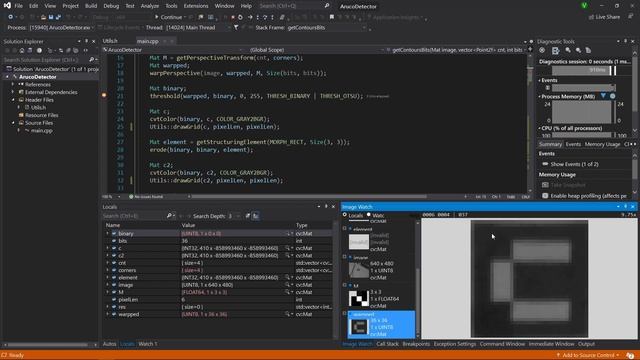Click the Zoom Out icon in Diagnostic Tools

tap(578, 50)
